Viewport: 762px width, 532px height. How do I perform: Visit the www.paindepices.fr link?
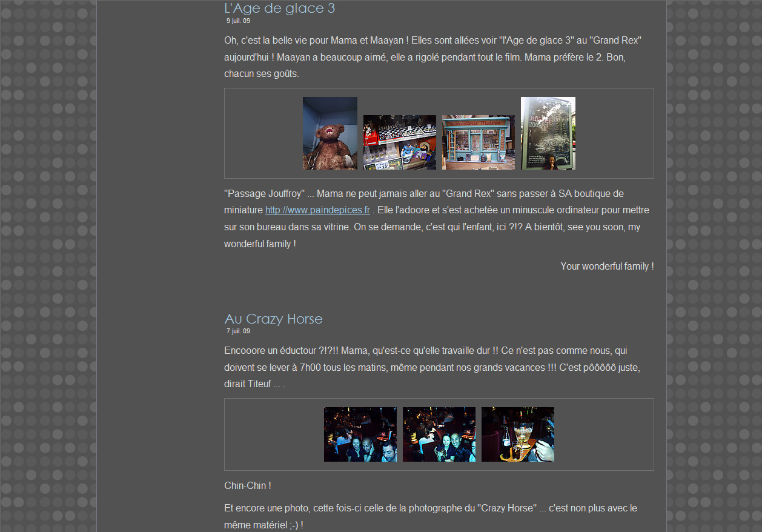click(317, 210)
